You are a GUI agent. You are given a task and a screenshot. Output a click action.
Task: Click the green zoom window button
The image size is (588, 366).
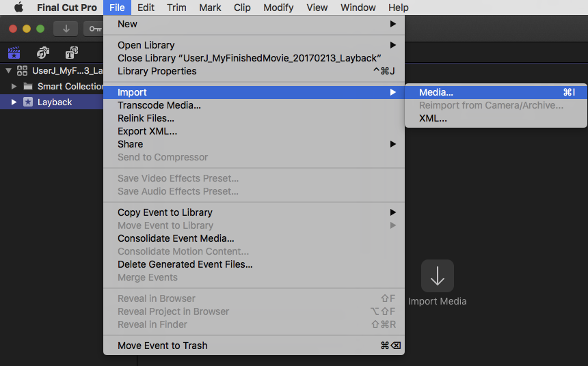(x=40, y=29)
